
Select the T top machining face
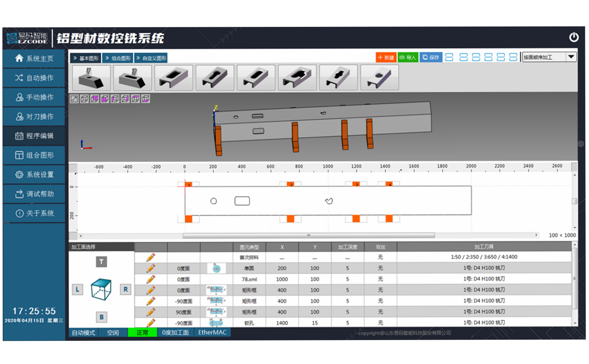click(x=102, y=262)
